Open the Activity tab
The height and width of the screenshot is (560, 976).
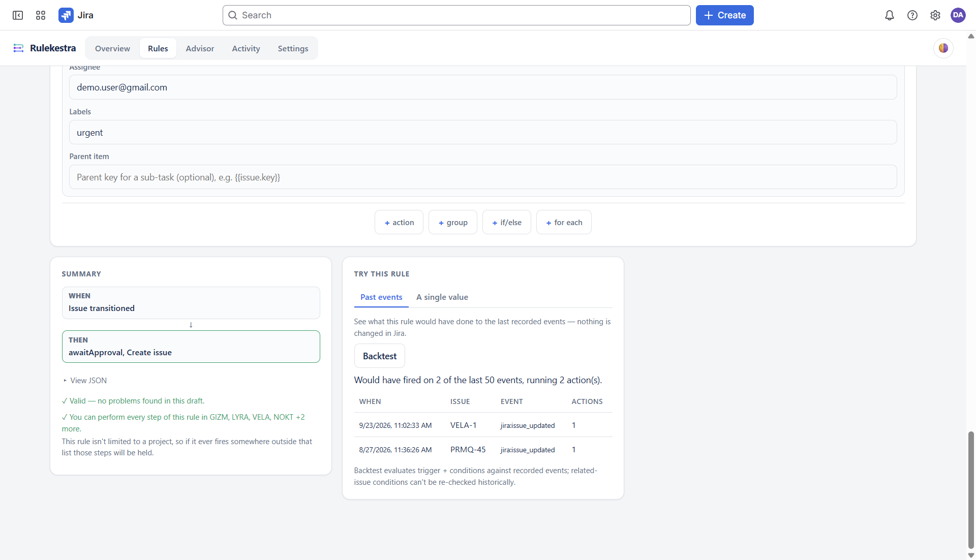(x=246, y=48)
